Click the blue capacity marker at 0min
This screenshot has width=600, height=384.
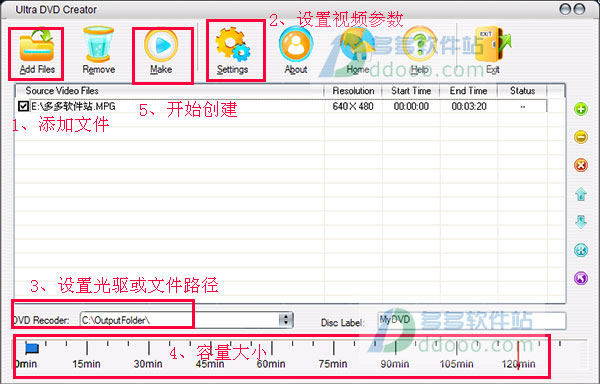pos(31,348)
